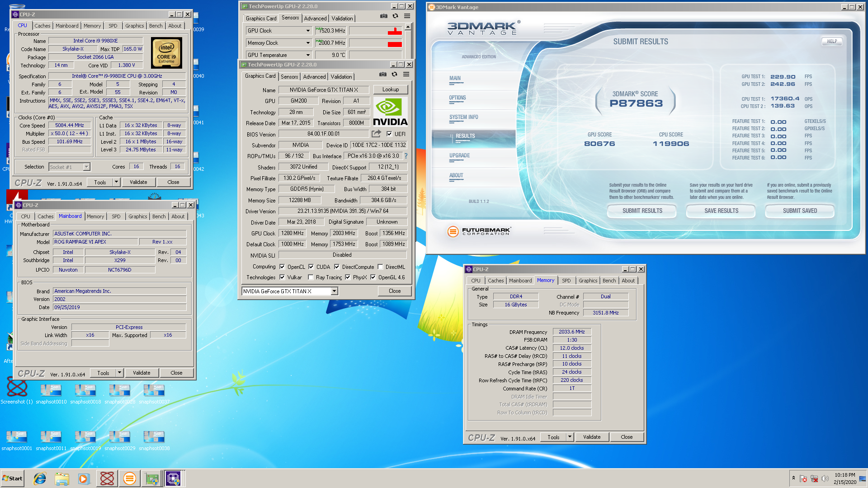The width and height of the screenshot is (868, 488).
Task: Click the Intel Core i9 logo in CPU-Z
Action: coord(166,53)
